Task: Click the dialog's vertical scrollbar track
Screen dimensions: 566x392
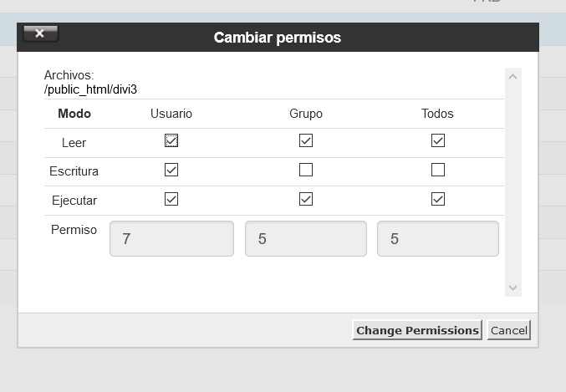Action: [x=513, y=182]
